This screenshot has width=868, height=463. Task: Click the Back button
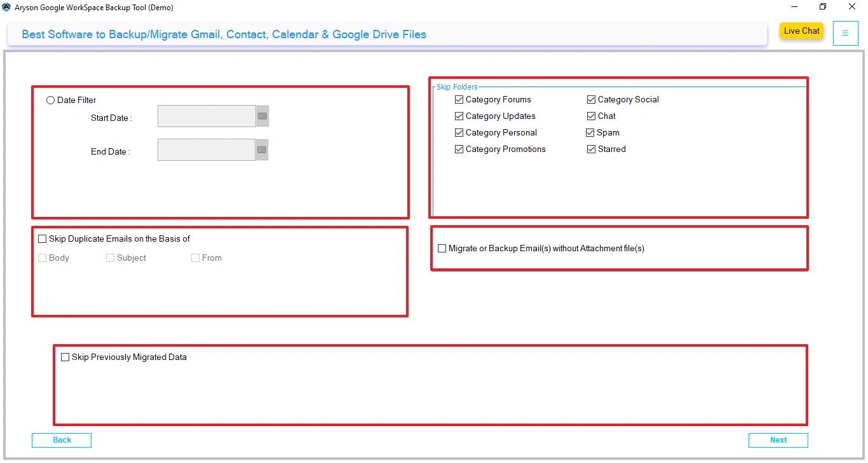tap(61, 439)
